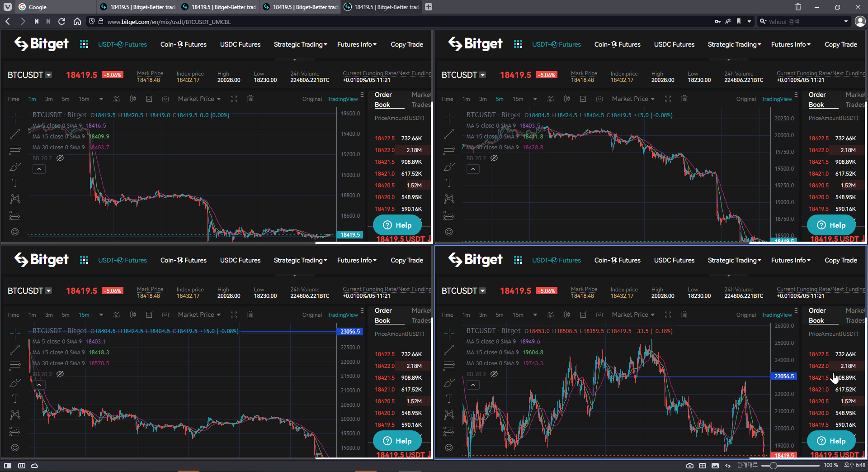
Task: Open indicators icon in bottom-right pane toolbar
Action: (x=551, y=315)
